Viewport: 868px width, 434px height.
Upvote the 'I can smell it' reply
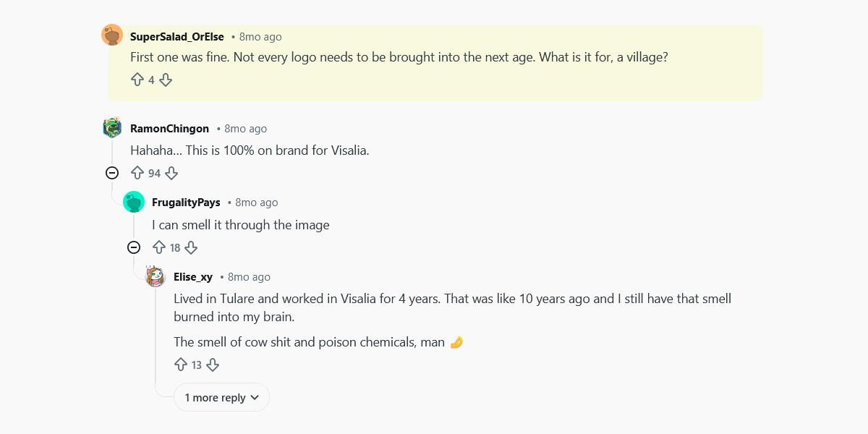pyautogui.click(x=159, y=247)
